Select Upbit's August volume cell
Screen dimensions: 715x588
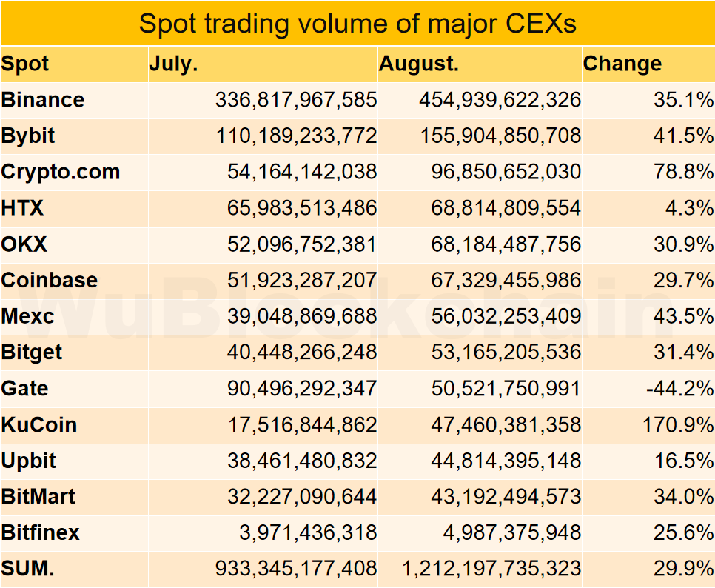[480, 461]
